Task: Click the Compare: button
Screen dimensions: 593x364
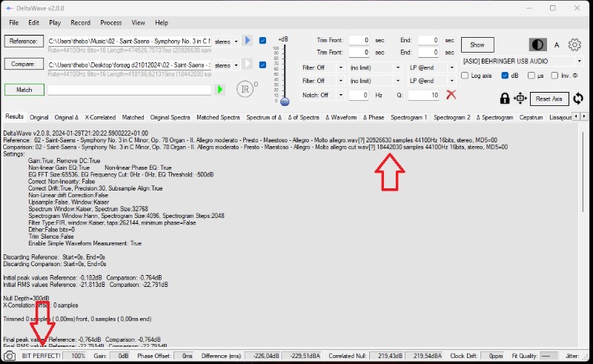Action: pyautogui.click(x=24, y=64)
